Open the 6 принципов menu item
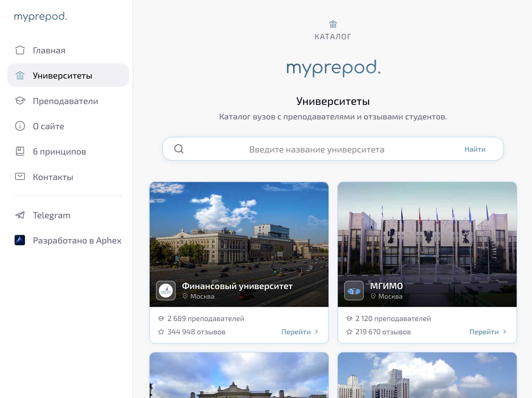Screen dimensions: 532x398 pyautogui.click(x=68, y=151)
